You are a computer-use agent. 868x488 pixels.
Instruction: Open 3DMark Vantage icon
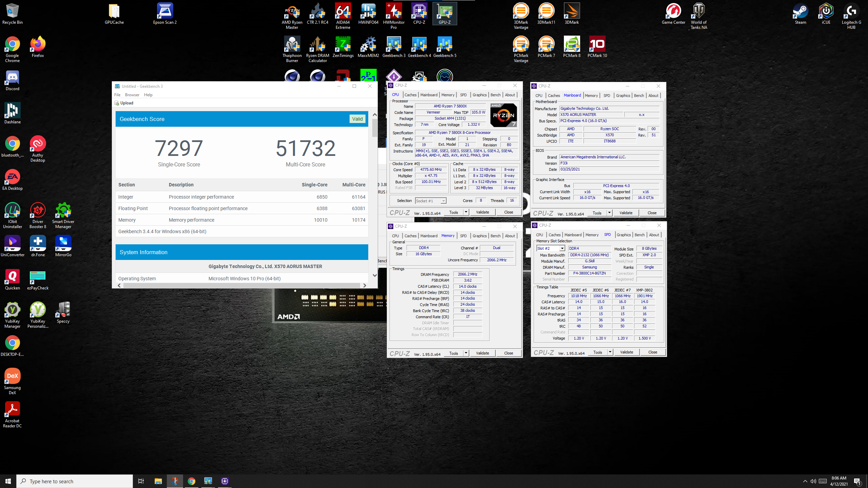coord(521,16)
